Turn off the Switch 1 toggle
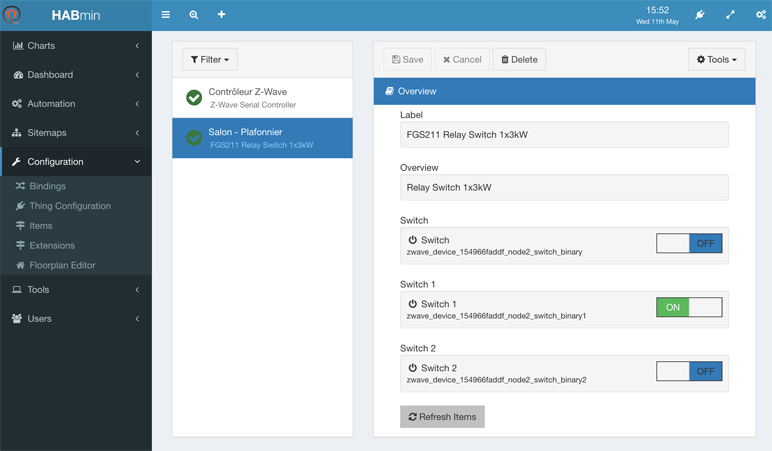The width and height of the screenshot is (772, 451). coord(689,307)
